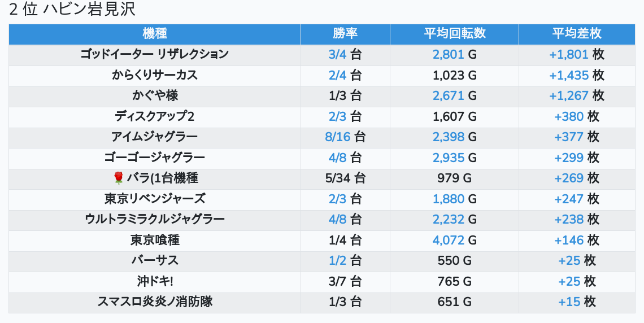Screen dimensions: 644x323
Task: Open the 東京リベンジャーズ machine entry
Action: pos(154,199)
